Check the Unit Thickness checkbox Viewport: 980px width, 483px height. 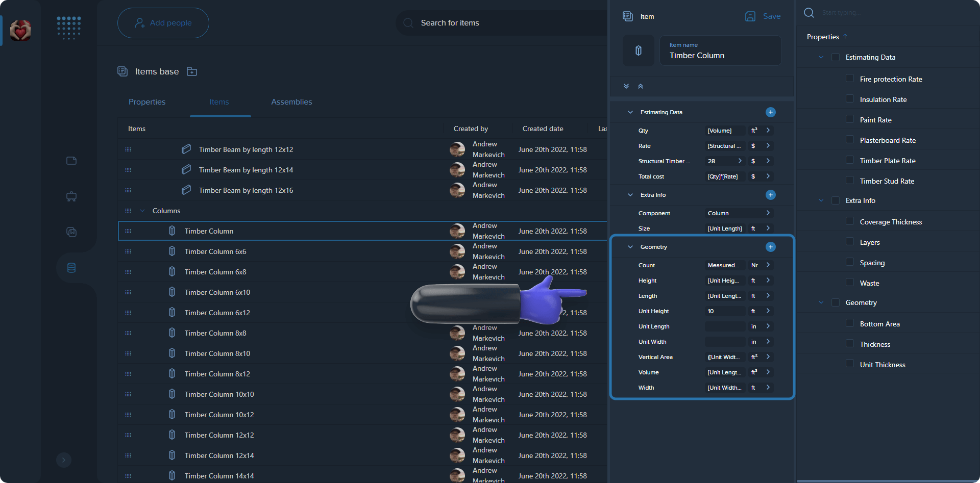tap(850, 364)
